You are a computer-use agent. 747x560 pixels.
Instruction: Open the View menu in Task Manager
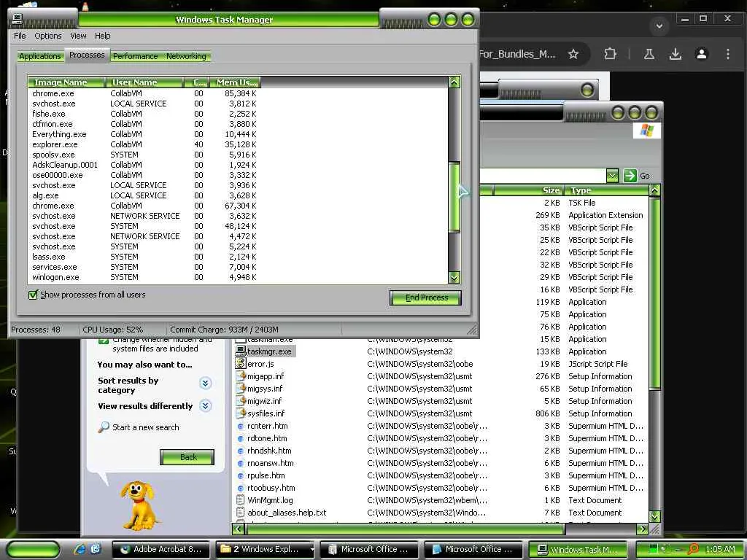[x=78, y=36]
